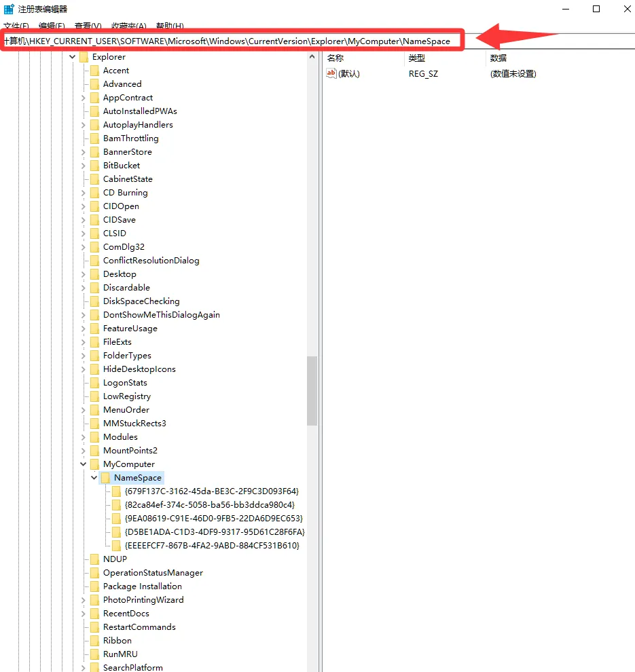The height and width of the screenshot is (672, 635).
Task: Click the folder icon beside Advanced
Action: pyautogui.click(x=95, y=84)
